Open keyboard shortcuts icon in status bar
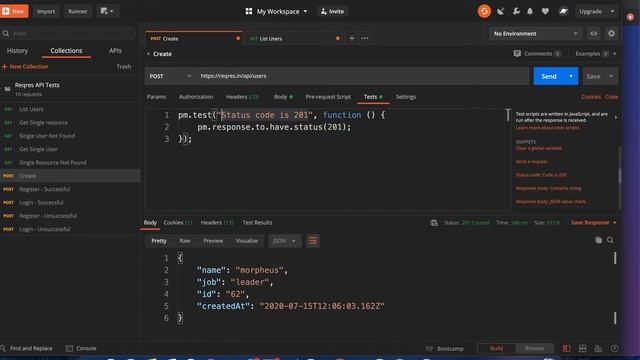The width and height of the screenshot is (640, 360). point(598,348)
